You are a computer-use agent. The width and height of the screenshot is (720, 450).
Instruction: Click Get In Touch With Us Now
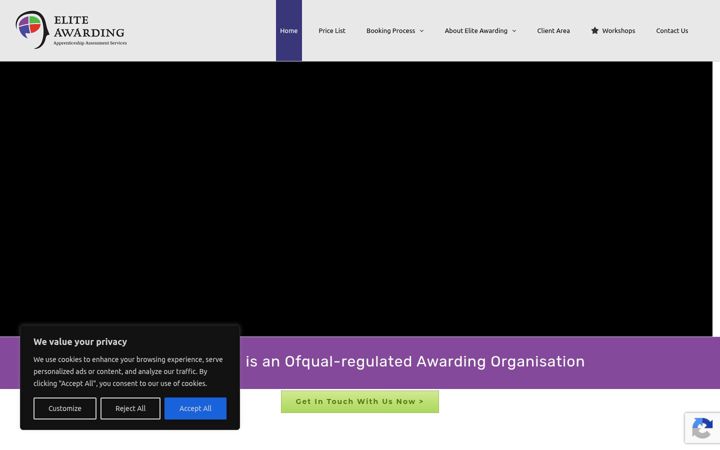click(360, 401)
